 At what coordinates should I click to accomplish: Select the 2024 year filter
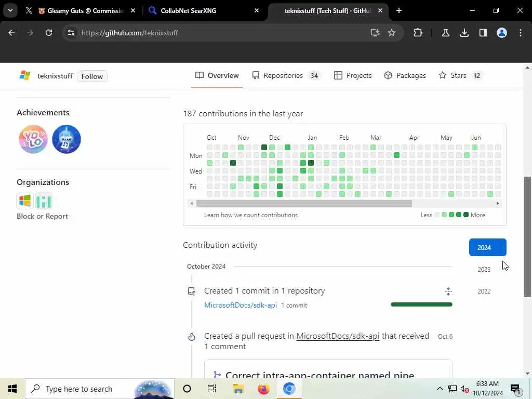pyautogui.click(x=487, y=247)
